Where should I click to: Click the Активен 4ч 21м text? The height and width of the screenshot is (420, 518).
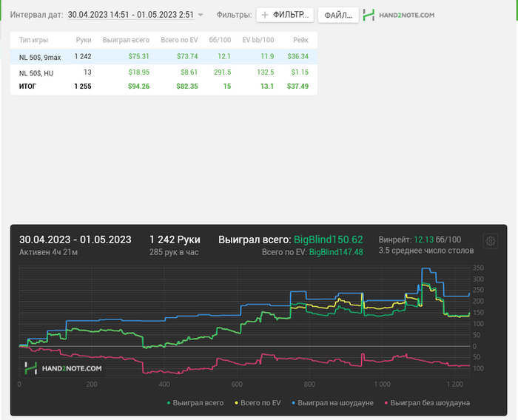pos(48,253)
